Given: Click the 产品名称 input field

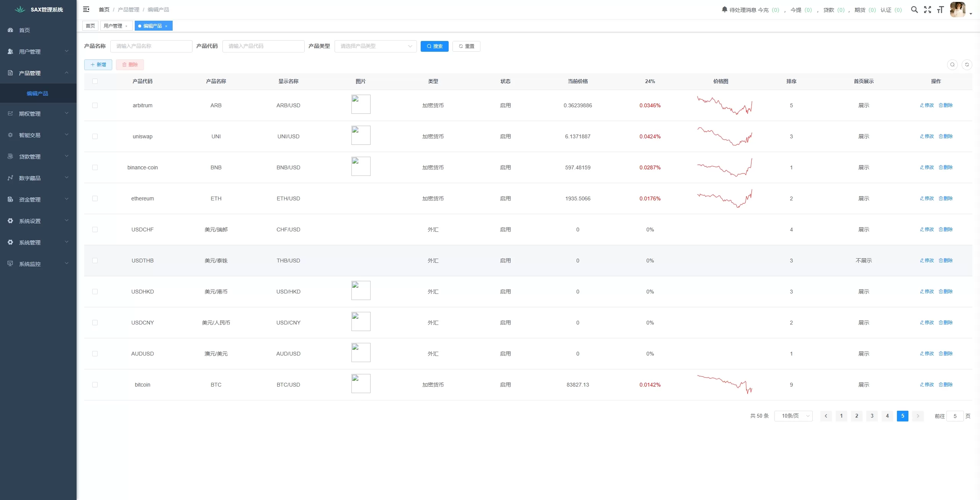Looking at the screenshot, I should [x=151, y=46].
